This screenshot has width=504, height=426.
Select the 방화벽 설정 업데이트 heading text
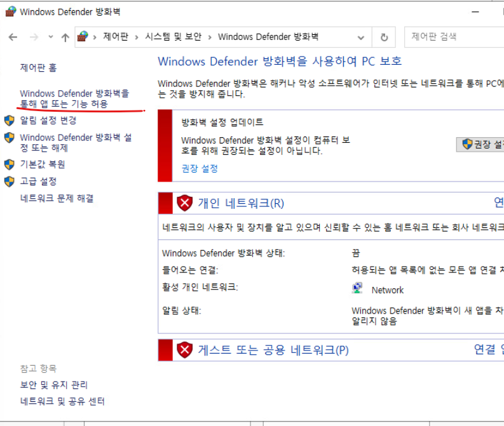(x=222, y=123)
